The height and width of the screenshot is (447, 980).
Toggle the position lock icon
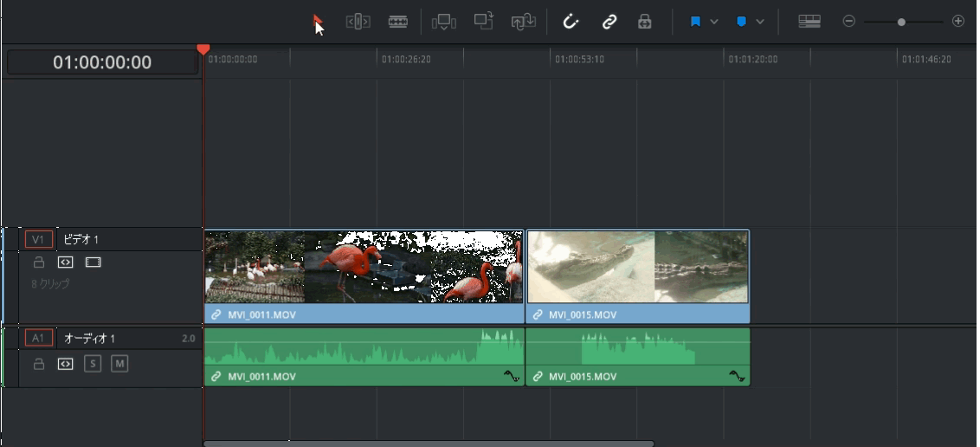(x=645, y=22)
